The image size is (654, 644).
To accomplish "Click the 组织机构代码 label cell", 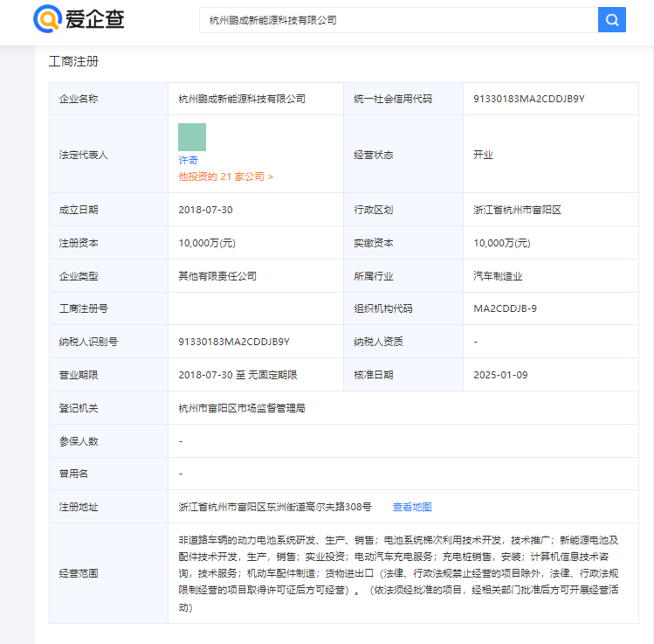I will coord(403,308).
